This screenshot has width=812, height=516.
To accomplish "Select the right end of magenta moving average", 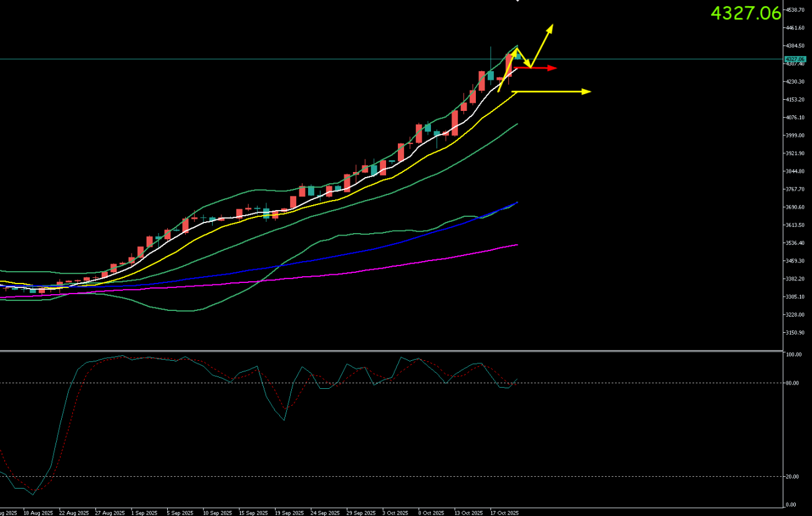I will point(517,245).
